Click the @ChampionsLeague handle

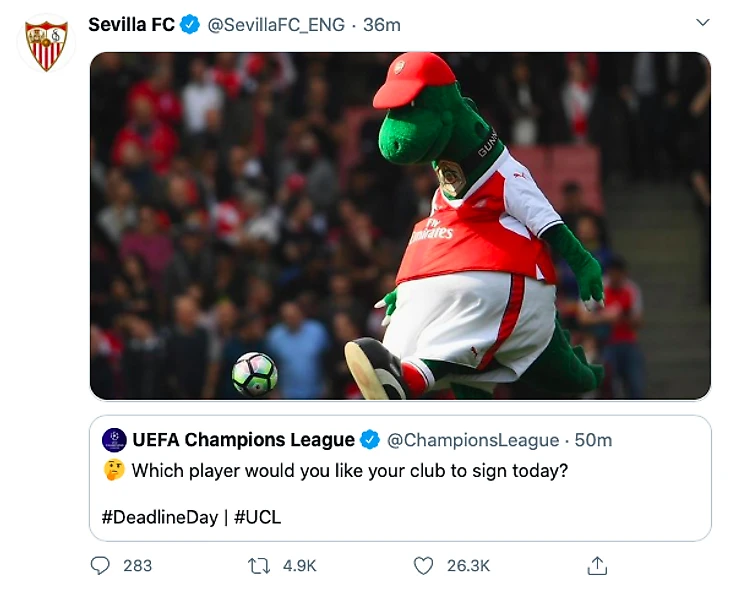(472, 440)
